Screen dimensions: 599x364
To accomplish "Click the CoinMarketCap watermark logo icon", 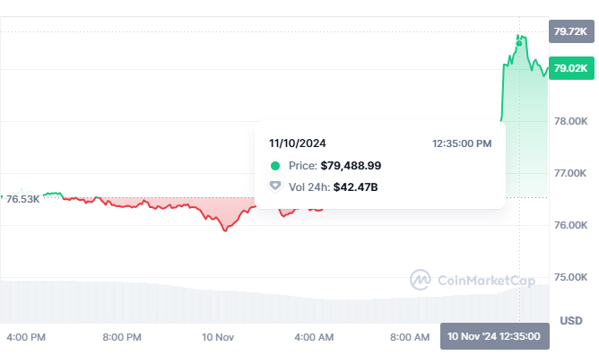I will [420, 281].
